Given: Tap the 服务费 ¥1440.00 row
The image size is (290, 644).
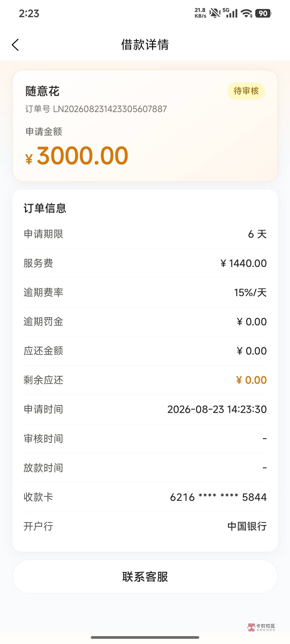Looking at the screenshot, I should 145,263.
